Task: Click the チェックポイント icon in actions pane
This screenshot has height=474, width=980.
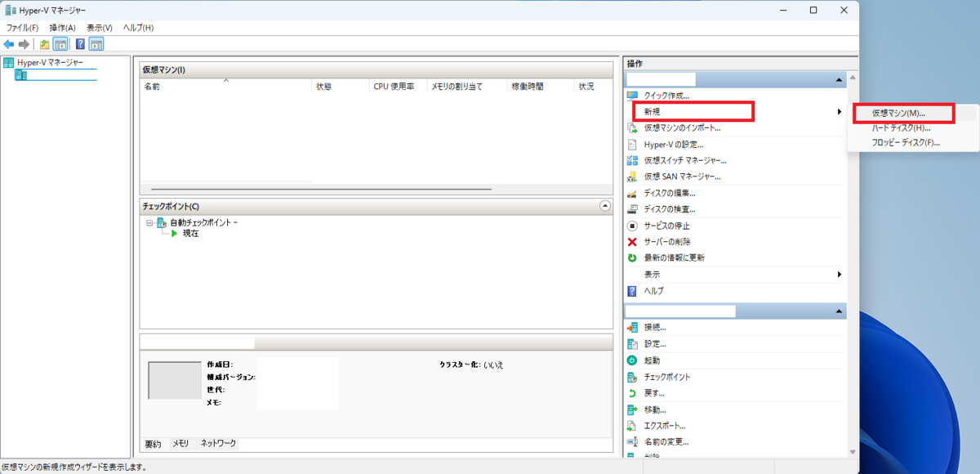Action: coord(631,377)
